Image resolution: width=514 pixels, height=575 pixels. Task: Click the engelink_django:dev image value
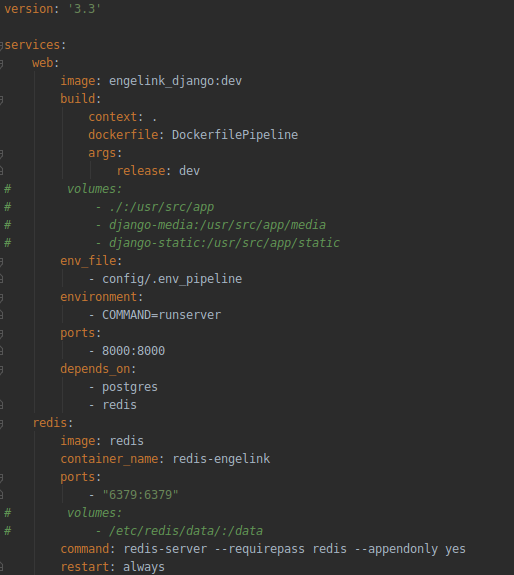[x=175, y=81]
